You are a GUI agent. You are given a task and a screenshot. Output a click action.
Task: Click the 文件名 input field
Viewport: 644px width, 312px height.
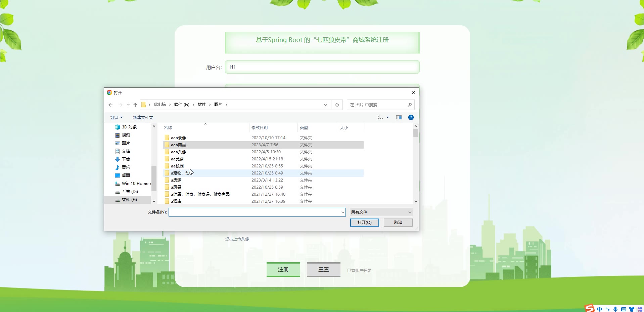click(x=257, y=212)
